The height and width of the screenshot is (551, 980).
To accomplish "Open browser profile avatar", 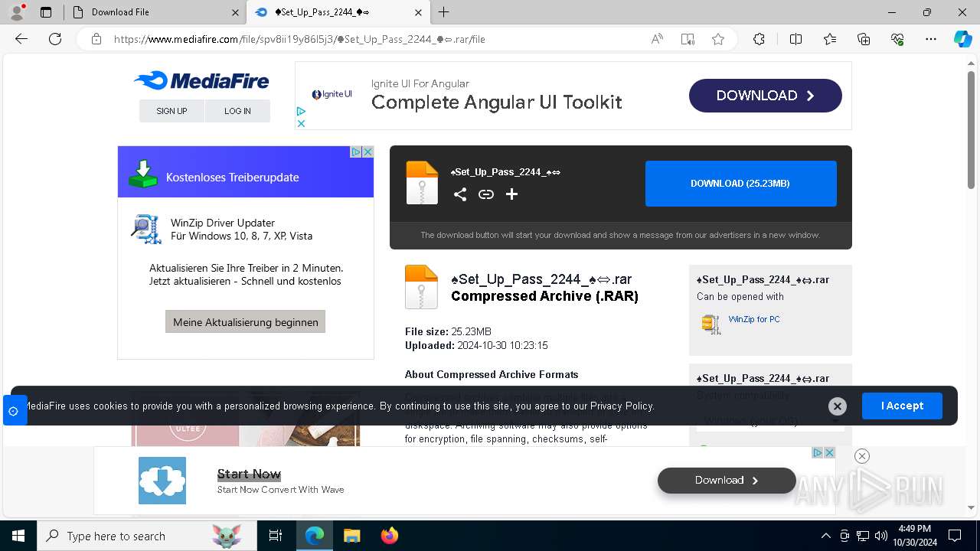I will pyautogui.click(x=17, y=12).
